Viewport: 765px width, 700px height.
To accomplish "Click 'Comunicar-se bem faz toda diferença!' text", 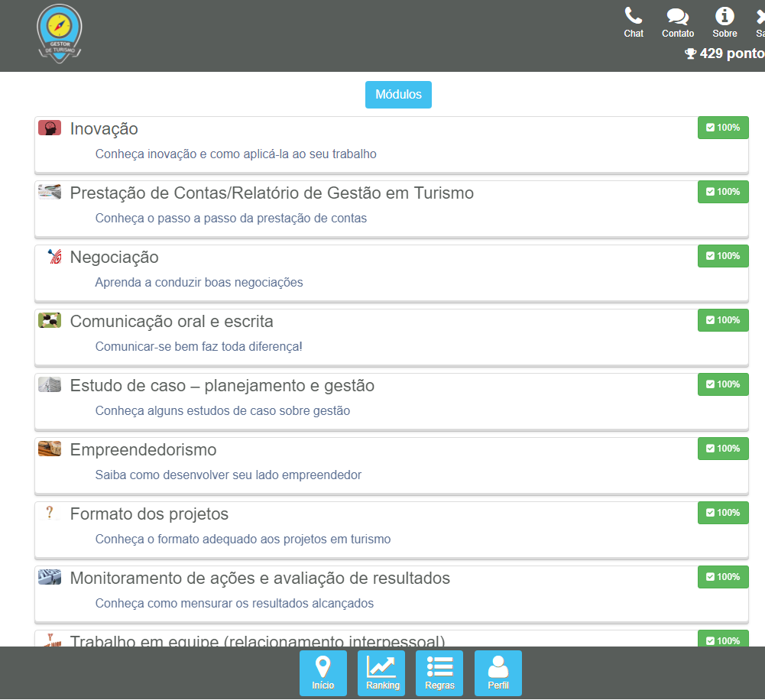I will coord(199,346).
